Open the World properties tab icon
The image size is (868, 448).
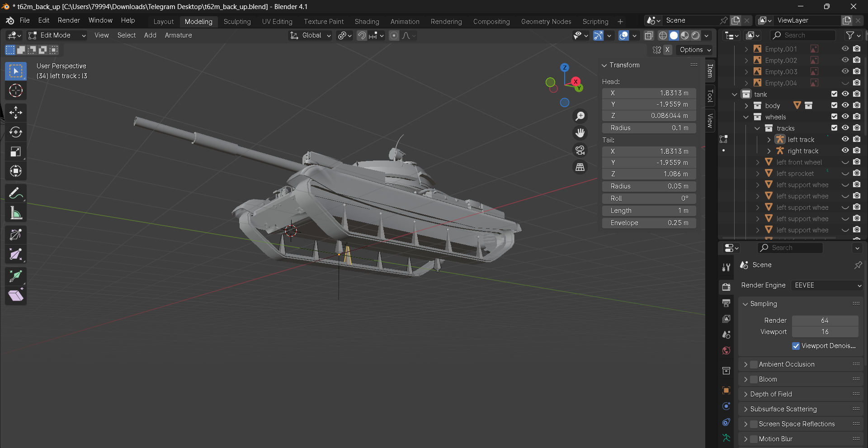click(726, 350)
